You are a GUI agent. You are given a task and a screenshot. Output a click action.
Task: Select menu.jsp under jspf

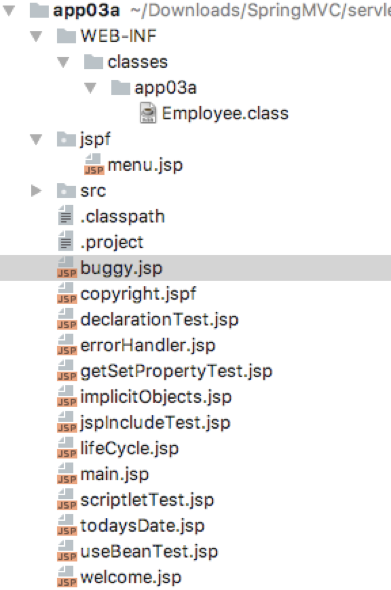click(145, 165)
